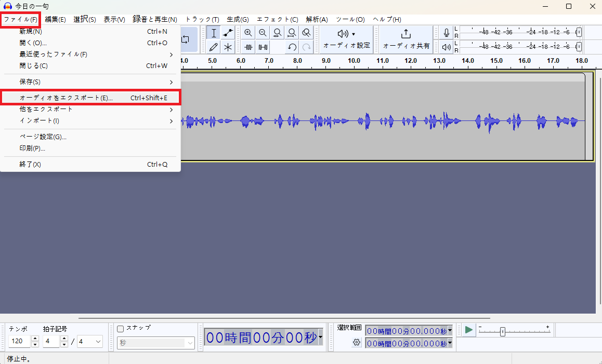
Task: Activate the Multi-tool
Action: click(x=227, y=47)
